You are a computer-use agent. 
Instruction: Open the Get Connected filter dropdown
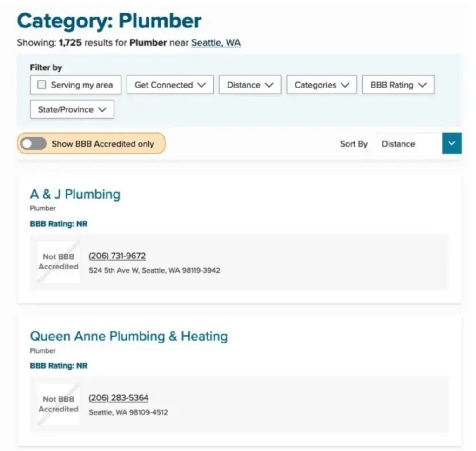click(x=170, y=85)
